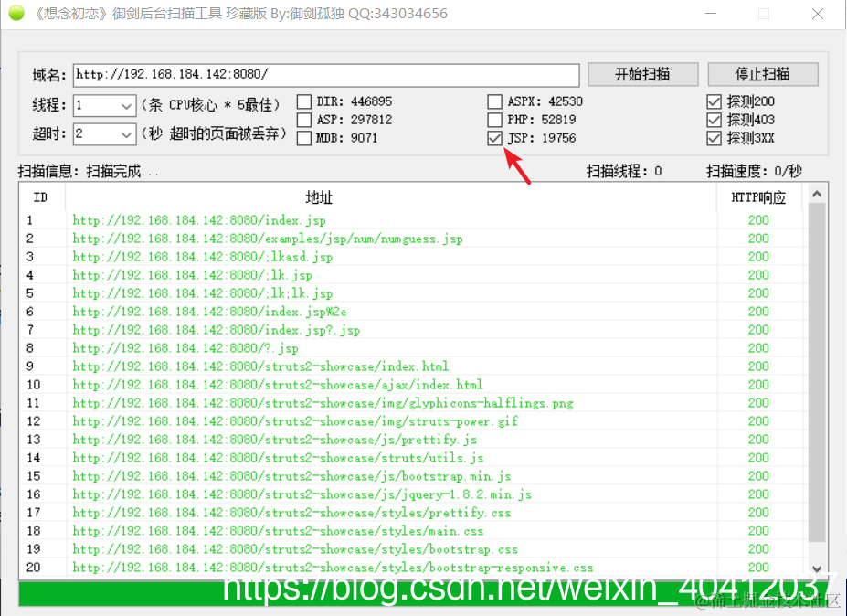
Task: Click the results list scroll up arrow
Action: pyautogui.click(x=817, y=194)
